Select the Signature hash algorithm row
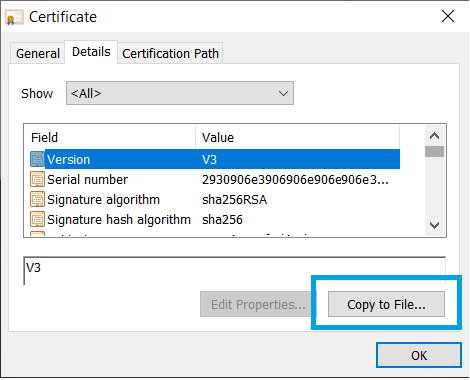 [215, 219]
